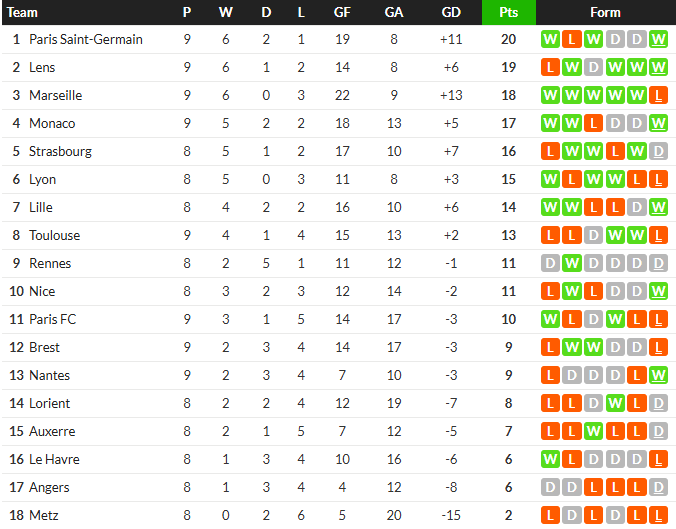Open the Monaco team link
This screenshot has height=529, width=676.
point(52,123)
